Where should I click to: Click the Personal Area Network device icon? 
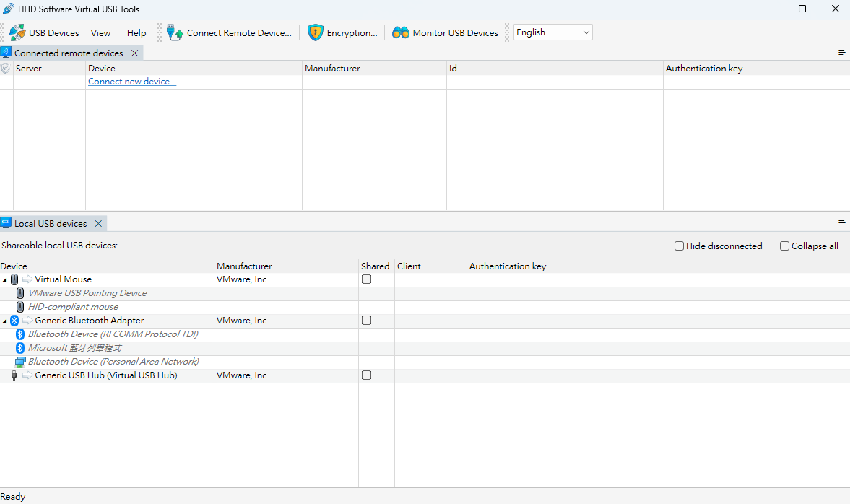pos(20,362)
